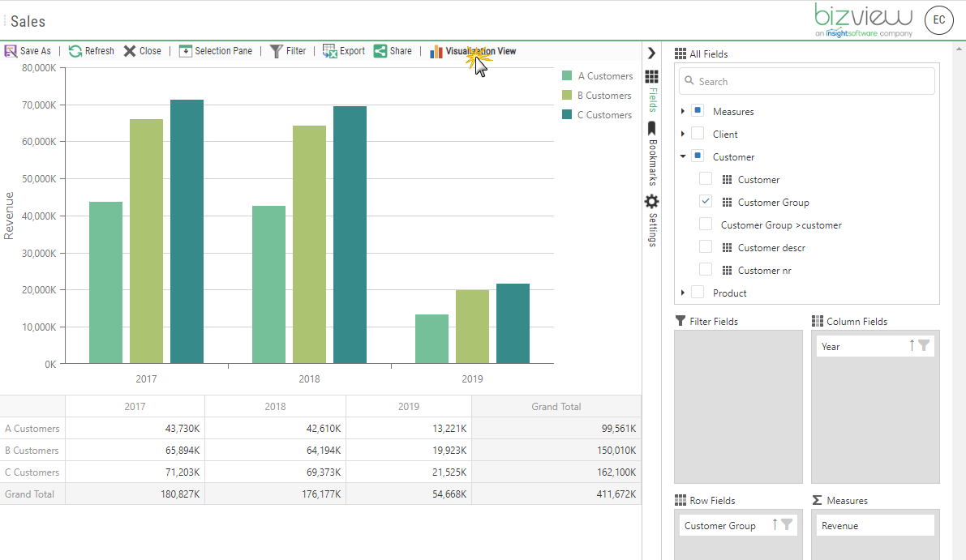Enable the Client field checkbox
This screenshot has width=966, height=560.
(x=697, y=134)
